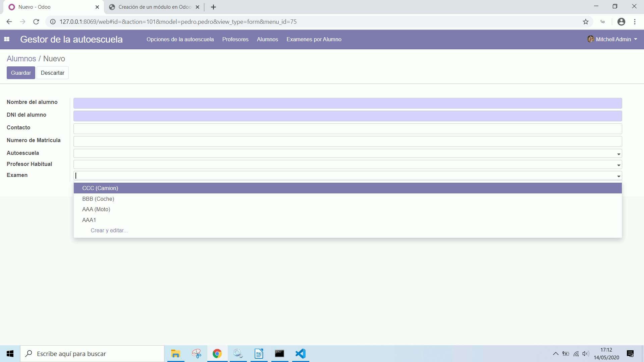Reload the current page

click(36, 21)
